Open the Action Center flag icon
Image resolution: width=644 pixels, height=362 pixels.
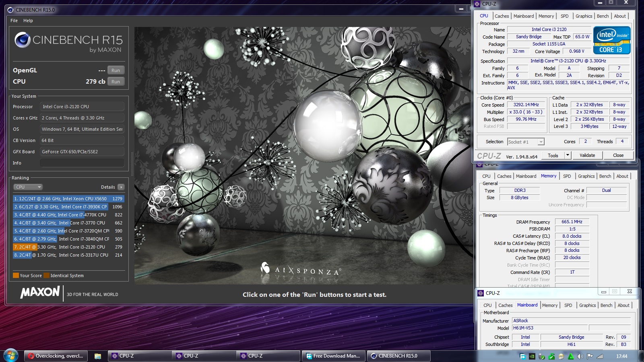coord(590,356)
